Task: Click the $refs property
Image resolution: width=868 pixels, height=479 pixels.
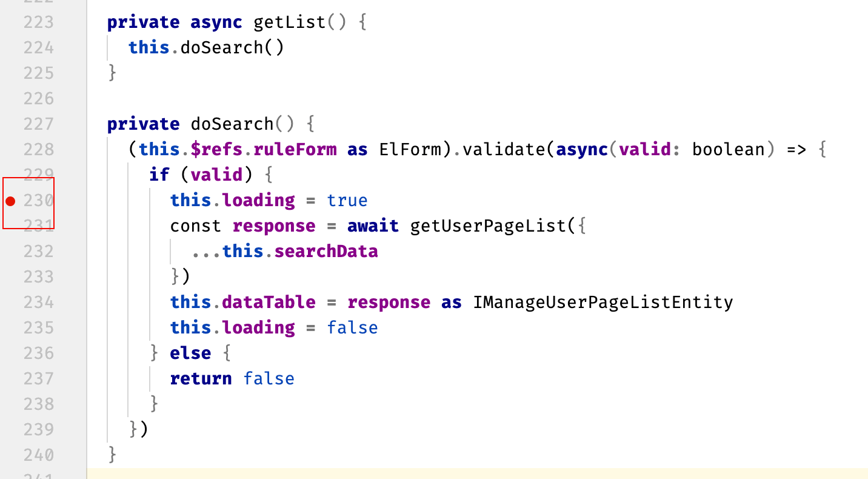Action: 217,150
